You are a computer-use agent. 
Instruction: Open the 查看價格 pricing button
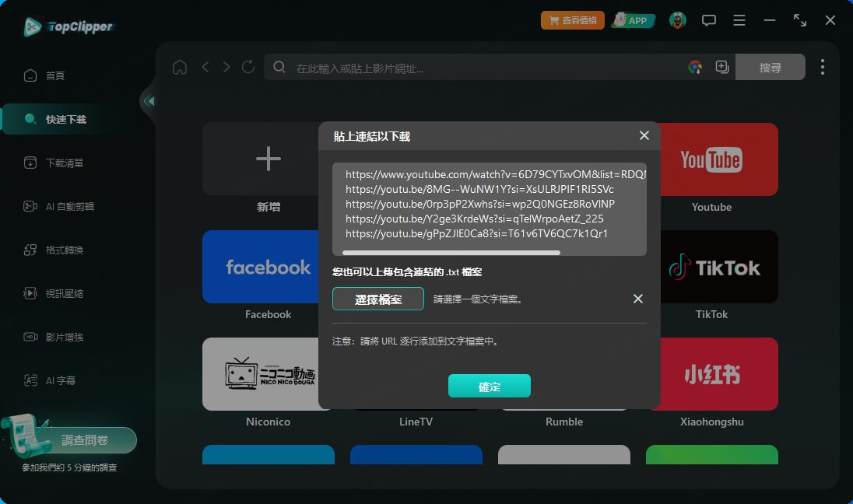(x=572, y=20)
